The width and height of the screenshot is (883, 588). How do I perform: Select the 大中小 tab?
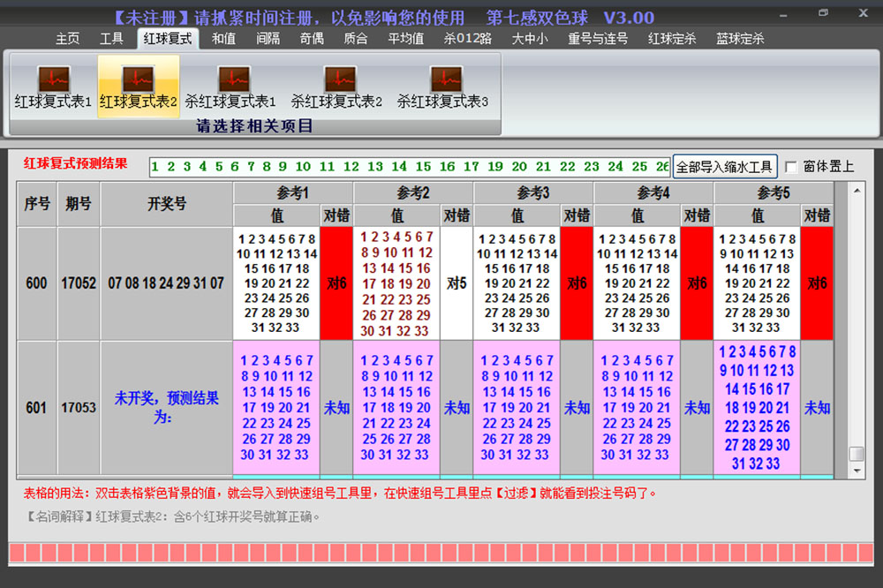click(529, 38)
